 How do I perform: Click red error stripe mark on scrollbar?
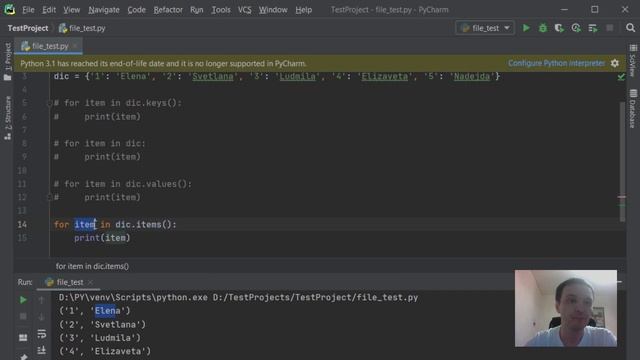coord(621,197)
